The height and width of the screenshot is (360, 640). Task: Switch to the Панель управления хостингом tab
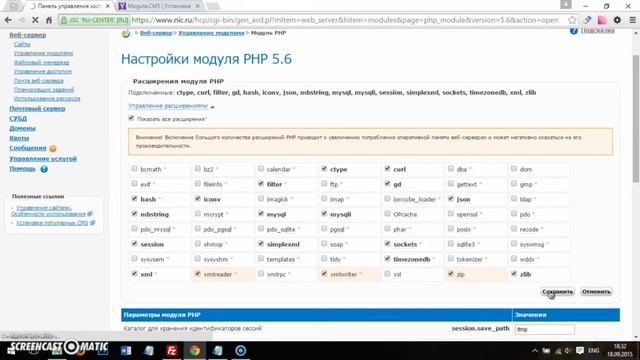pyautogui.click(x=70, y=6)
